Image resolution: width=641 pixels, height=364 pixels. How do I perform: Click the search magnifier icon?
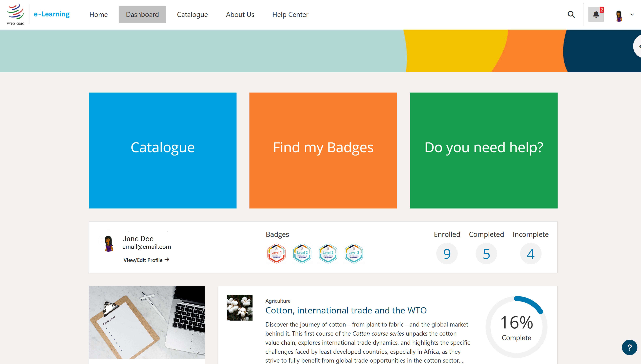point(571,15)
